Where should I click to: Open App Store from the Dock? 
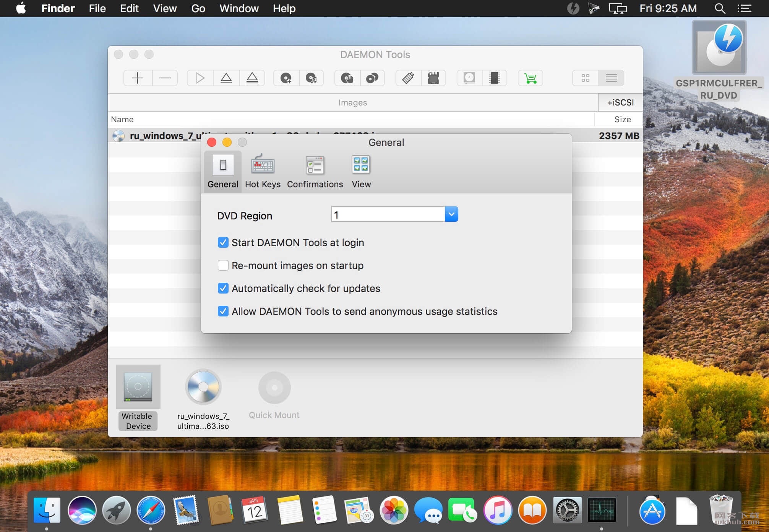(652, 510)
